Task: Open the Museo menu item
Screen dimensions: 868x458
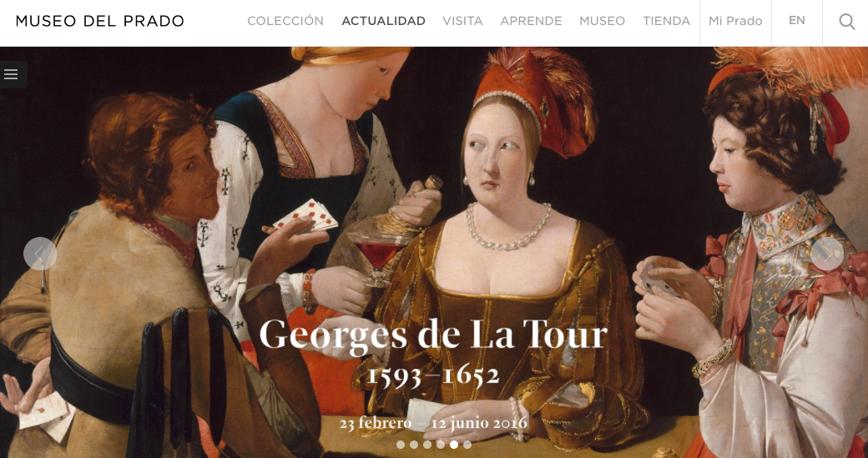Action: coord(602,21)
